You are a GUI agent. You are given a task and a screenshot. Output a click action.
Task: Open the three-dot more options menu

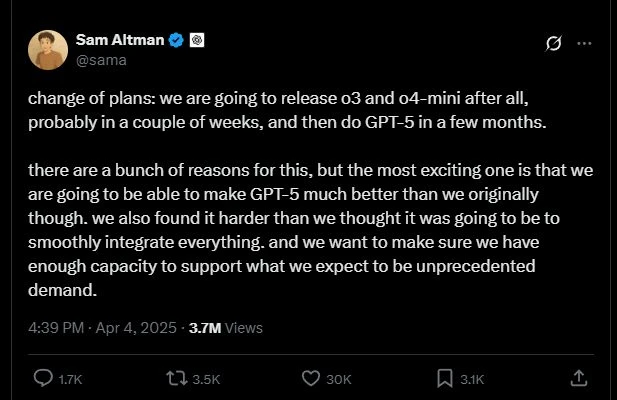point(585,44)
